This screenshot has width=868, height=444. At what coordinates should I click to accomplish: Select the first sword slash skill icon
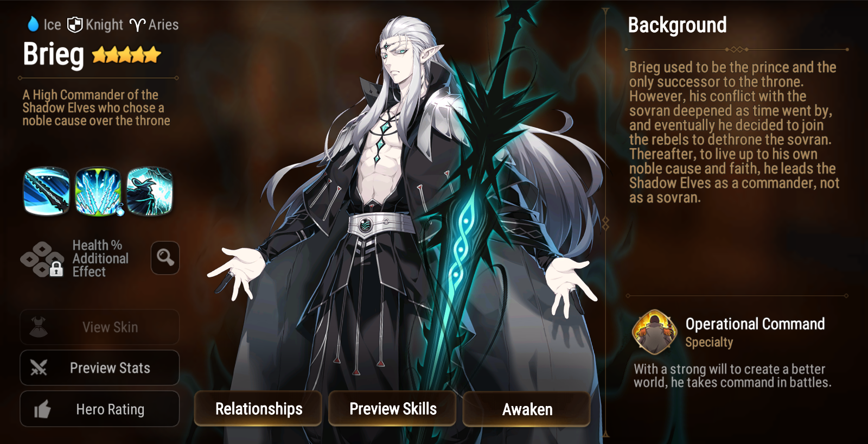coord(47,191)
